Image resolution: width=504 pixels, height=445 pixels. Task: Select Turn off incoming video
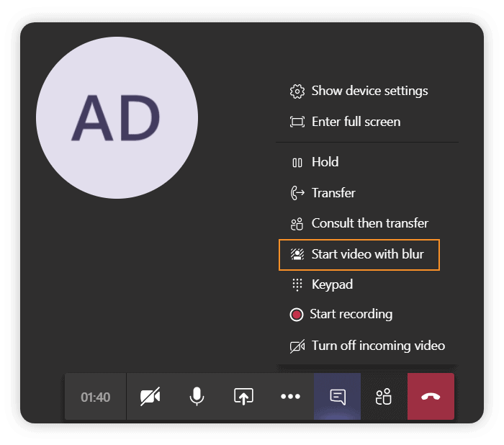367,346
